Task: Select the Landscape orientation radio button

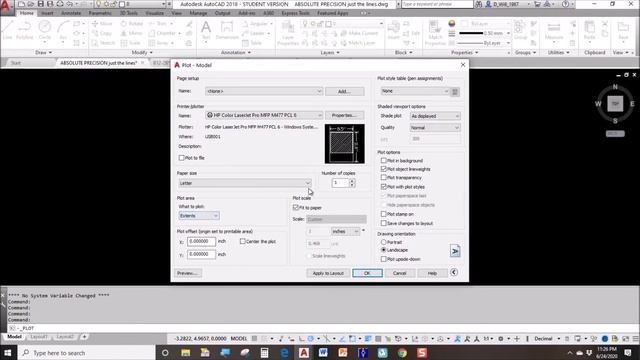Action: point(384,250)
